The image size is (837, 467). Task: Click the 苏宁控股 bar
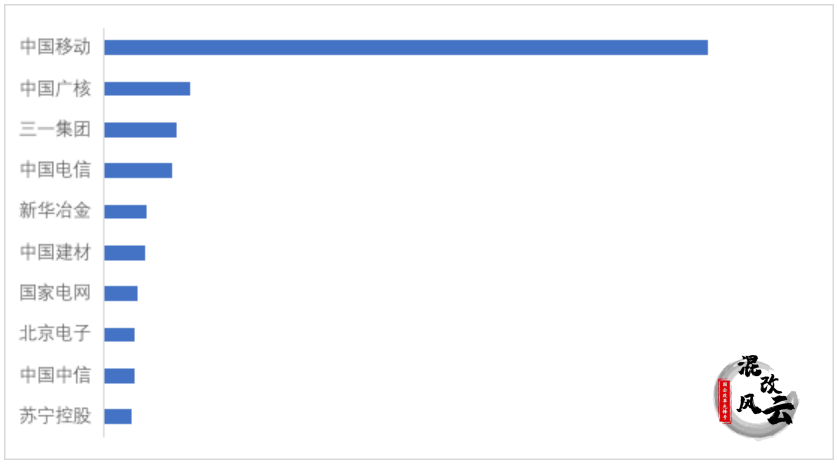click(x=118, y=416)
